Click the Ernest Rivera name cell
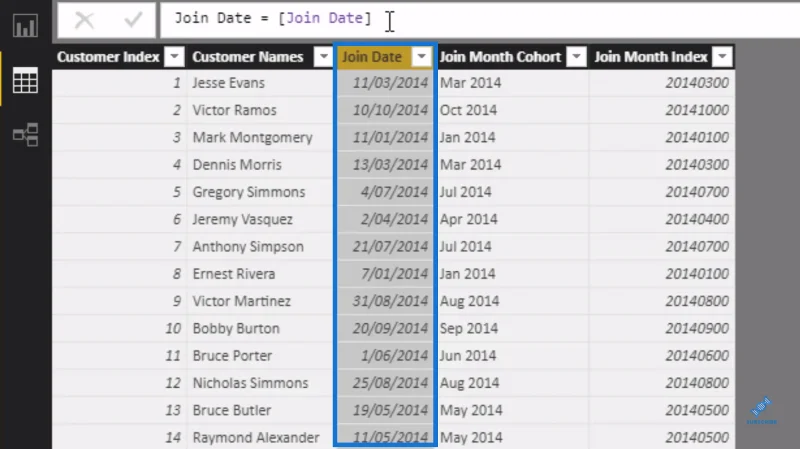The image size is (800, 449). click(x=260, y=274)
